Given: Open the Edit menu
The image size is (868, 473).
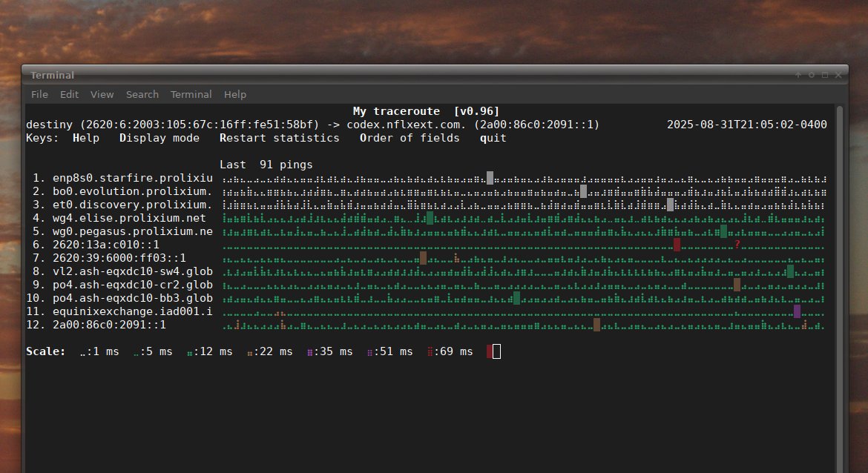Looking at the screenshot, I should click(x=69, y=95).
